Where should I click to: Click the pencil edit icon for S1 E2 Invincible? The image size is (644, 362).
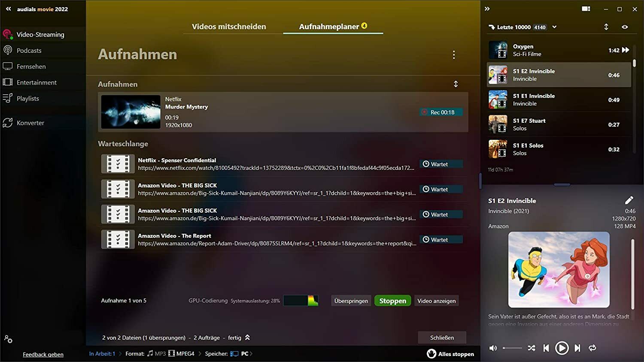[629, 200]
